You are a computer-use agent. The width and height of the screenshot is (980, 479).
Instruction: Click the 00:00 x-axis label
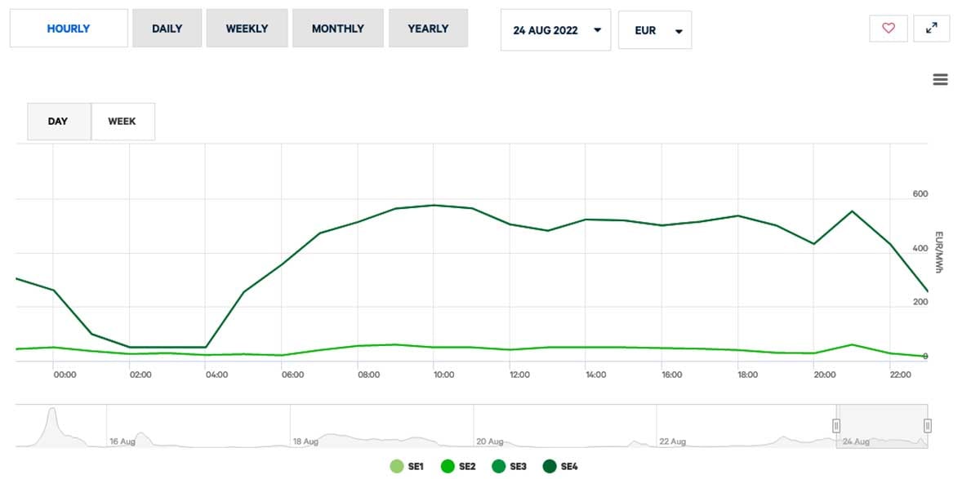[65, 375]
